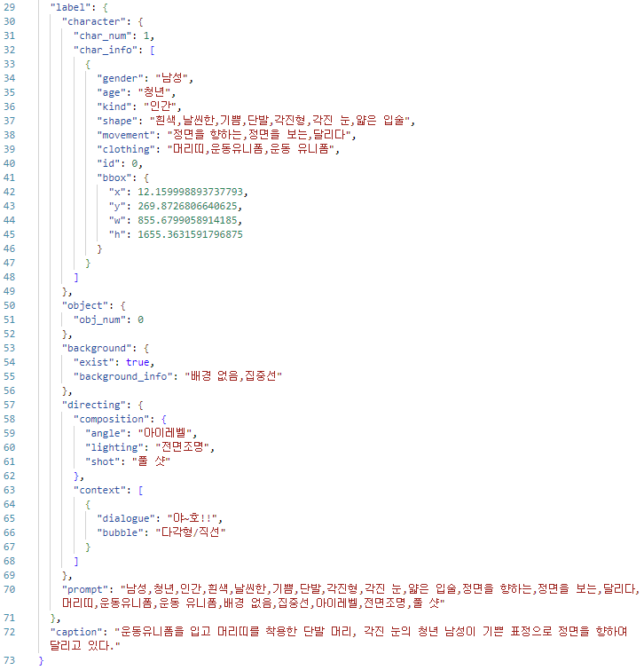Image resolution: width=644 pixels, height=670 pixels.
Task: Click the y value 269.8726806640625
Action: (x=187, y=206)
